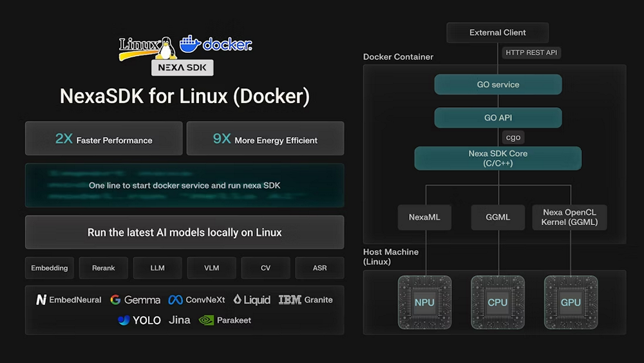Select the Embedding category box
Image resolution: width=644 pixels, height=363 pixels.
tap(50, 268)
